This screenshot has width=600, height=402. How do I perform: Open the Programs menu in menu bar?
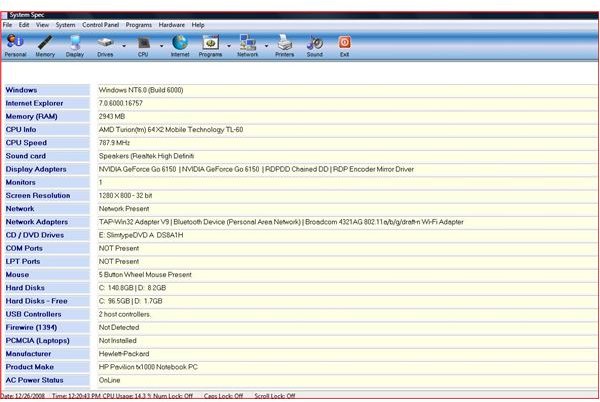point(139,25)
